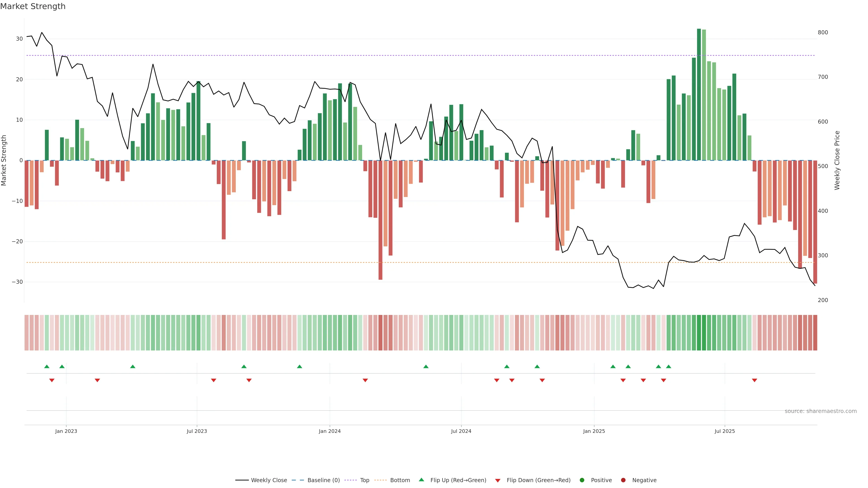Viewport: 868px width, 488px height.
Task: Click the Baseline (0) dashed legend icon
Action: tap(297, 480)
